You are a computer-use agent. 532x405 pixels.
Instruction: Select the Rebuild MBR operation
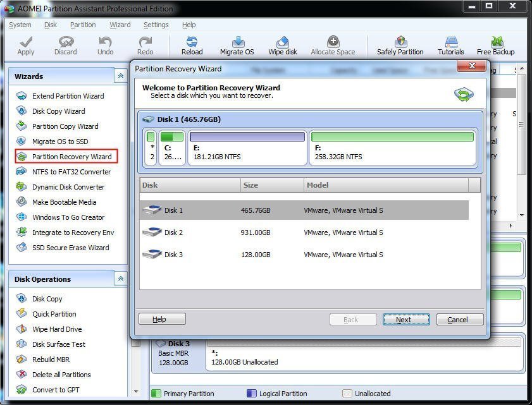click(x=43, y=360)
